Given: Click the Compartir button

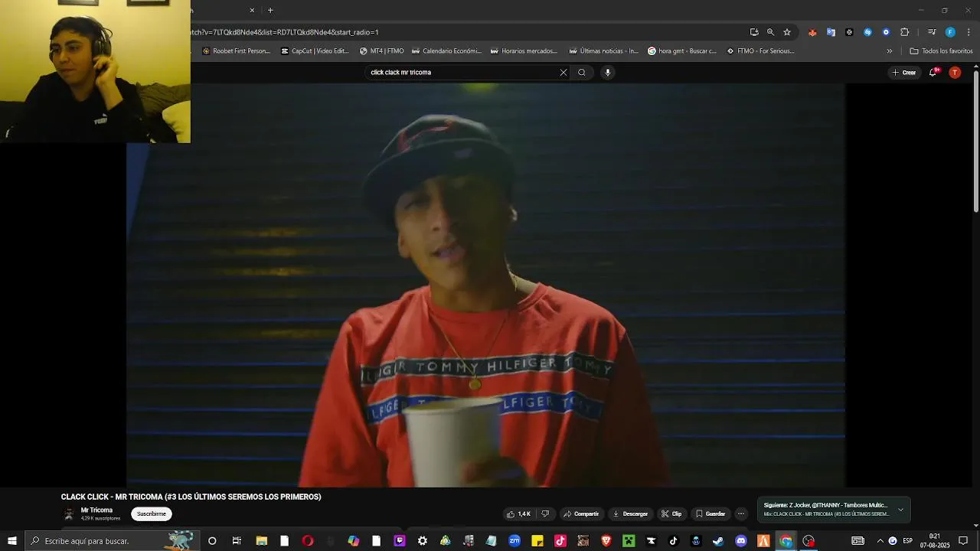Looking at the screenshot, I should pos(581,514).
